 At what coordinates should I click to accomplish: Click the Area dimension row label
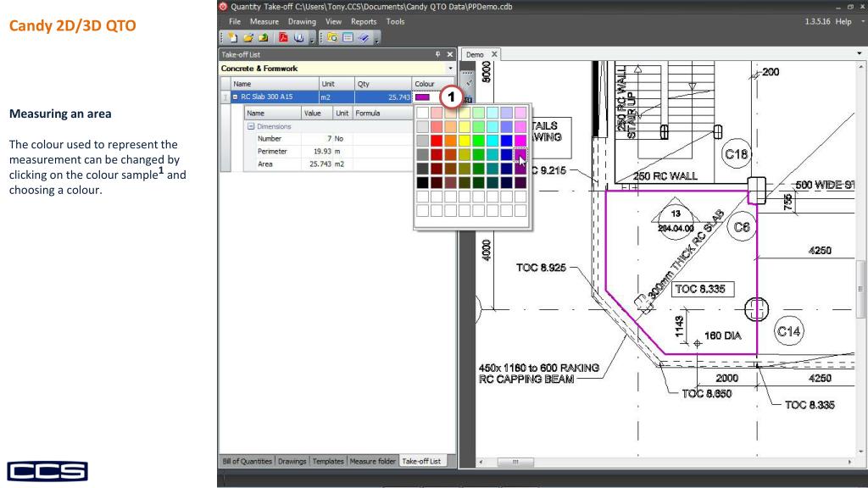point(265,164)
